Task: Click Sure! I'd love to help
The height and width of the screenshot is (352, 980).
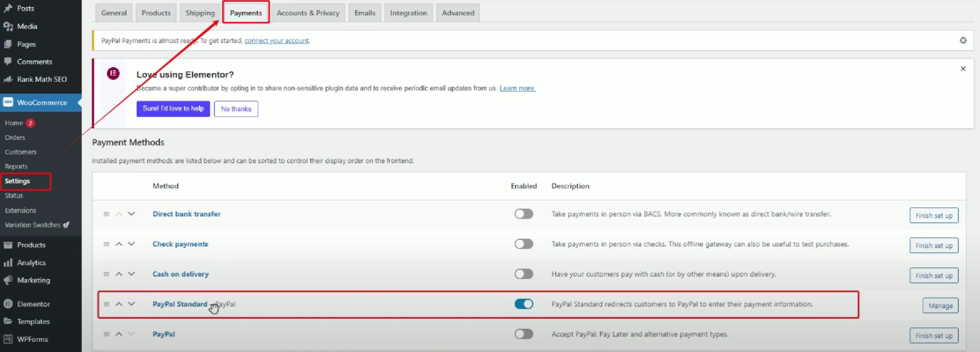Action: 173,108
